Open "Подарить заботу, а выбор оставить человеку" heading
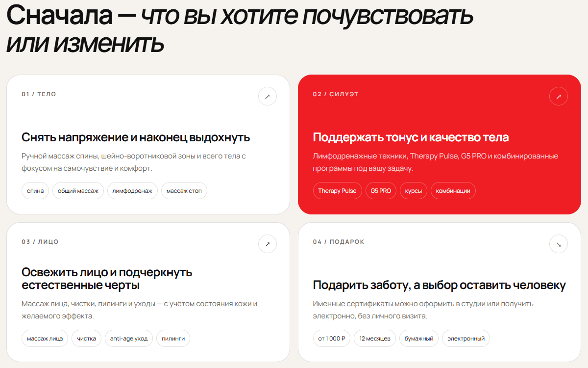 (440, 285)
